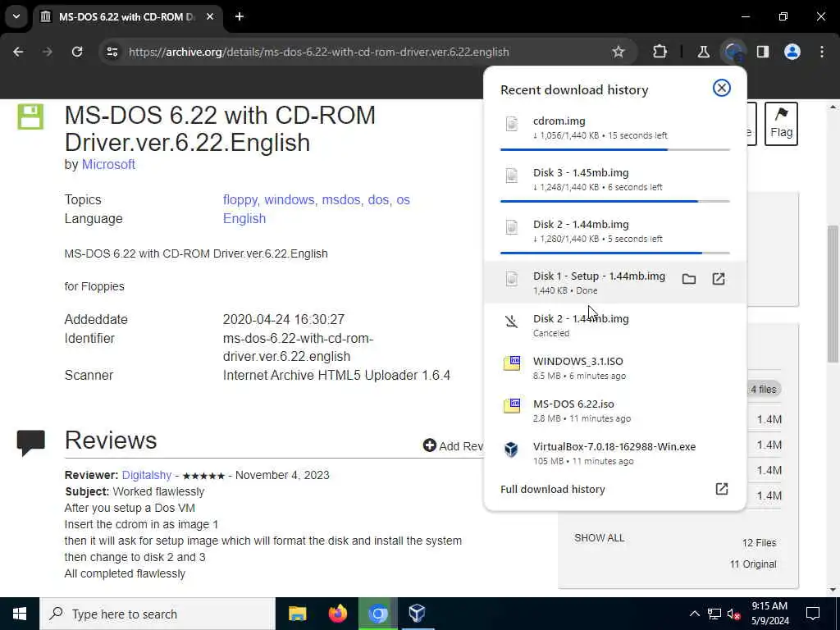Screen dimensions: 840x630
Task: Open Firefox from the taskbar
Action: (337, 614)
